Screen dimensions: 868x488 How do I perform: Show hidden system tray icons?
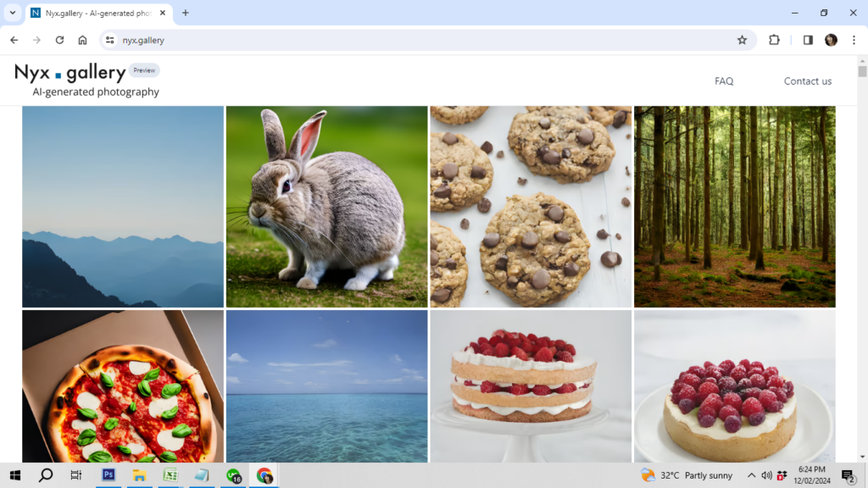750,475
